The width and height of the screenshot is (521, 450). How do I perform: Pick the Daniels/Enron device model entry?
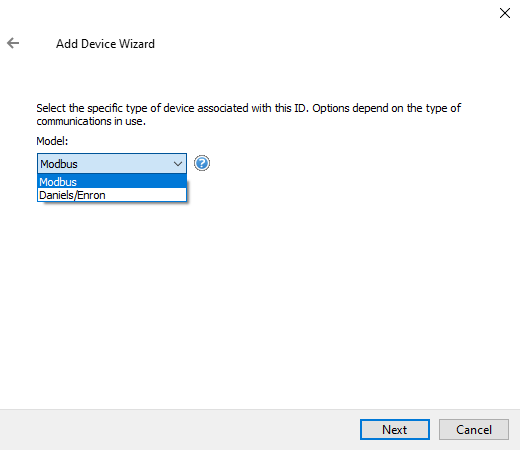112,195
